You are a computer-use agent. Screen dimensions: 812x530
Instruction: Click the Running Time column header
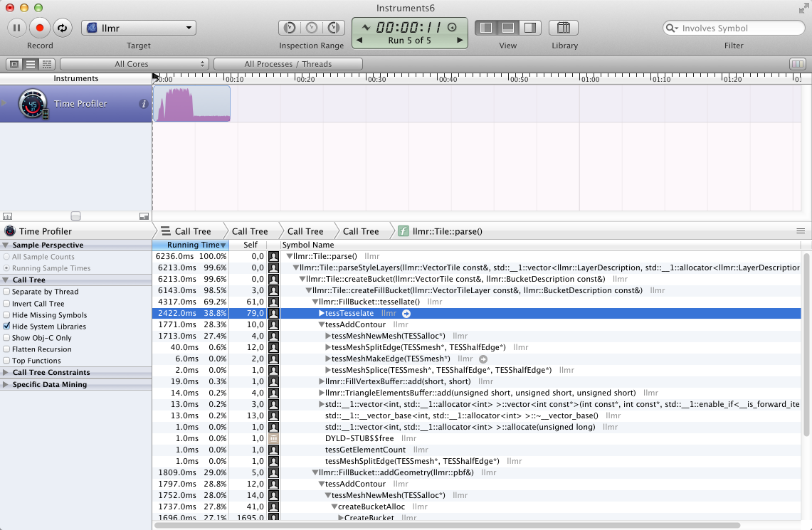coord(190,245)
